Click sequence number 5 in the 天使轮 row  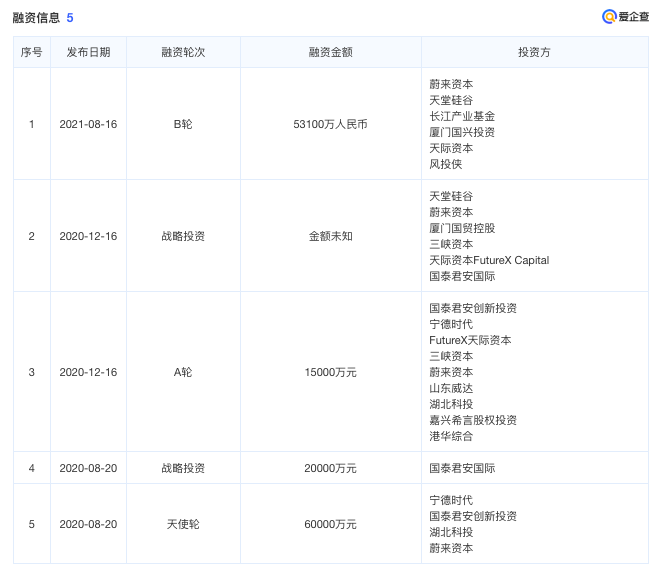[x=32, y=524]
